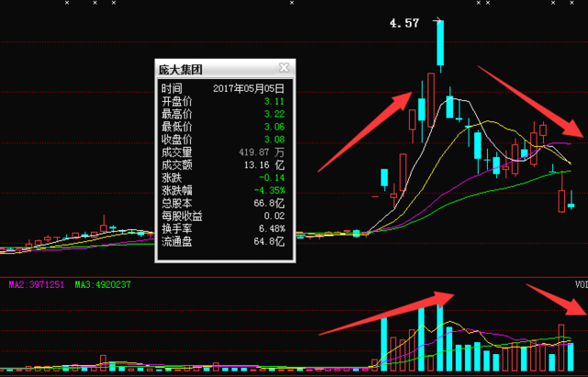Click the 成交量 value 419.87 万
588x377 pixels.
pyautogui.click(x=261, y=153)
